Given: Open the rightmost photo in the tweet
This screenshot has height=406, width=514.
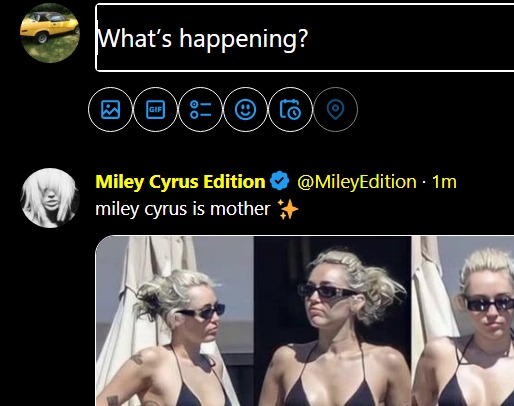Looking at the screenshot, I should tap(463, 321).
